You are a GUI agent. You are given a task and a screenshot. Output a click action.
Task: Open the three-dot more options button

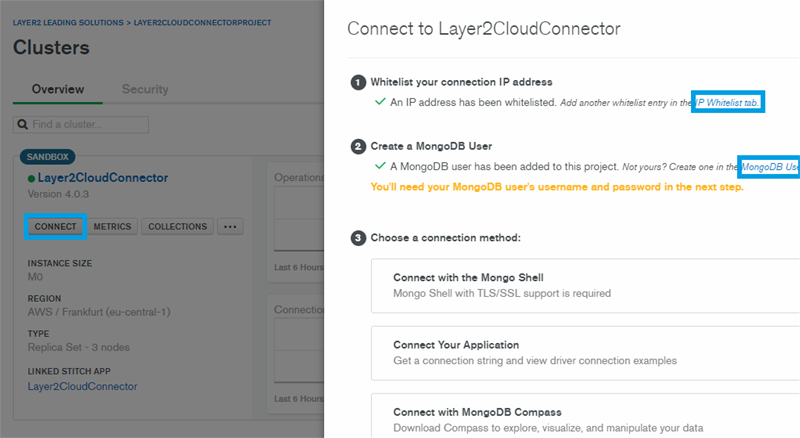pyautogui.click(x=230, y=227)
